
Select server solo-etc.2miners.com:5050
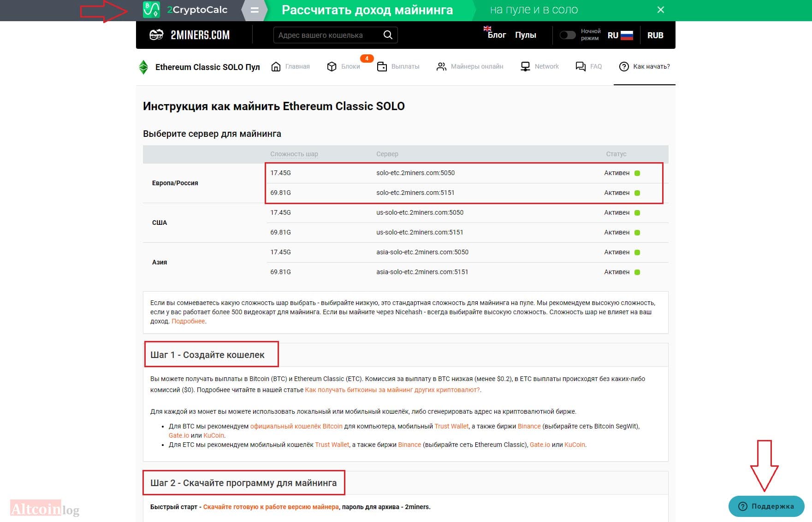[415, 173]
